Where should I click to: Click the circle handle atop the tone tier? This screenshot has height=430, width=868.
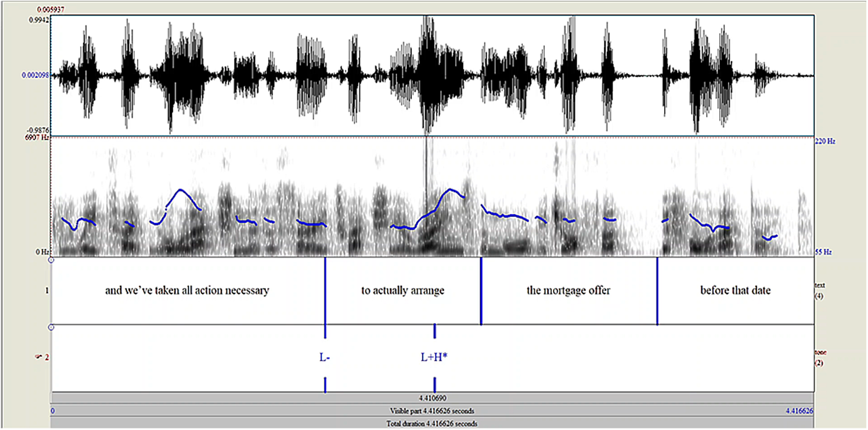51,327
